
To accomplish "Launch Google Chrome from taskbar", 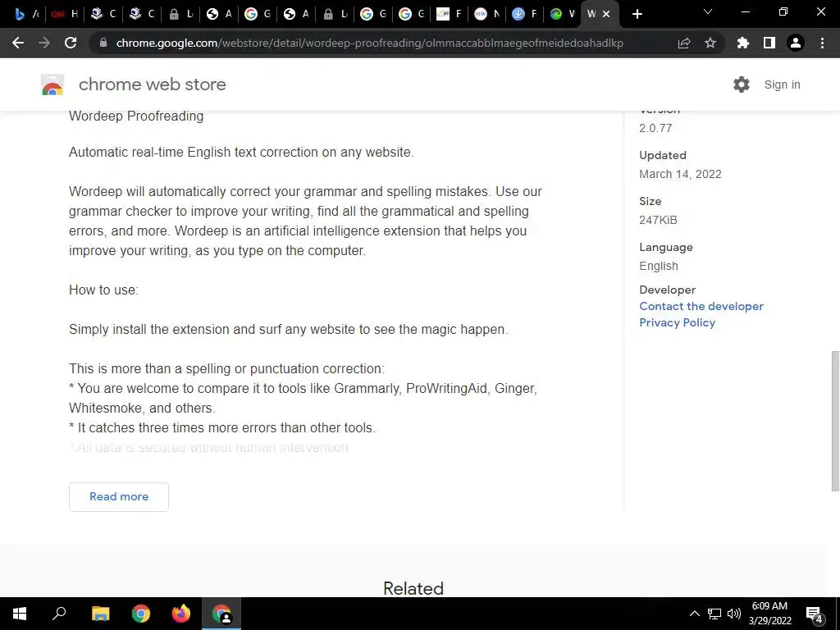I will [141, 614].
